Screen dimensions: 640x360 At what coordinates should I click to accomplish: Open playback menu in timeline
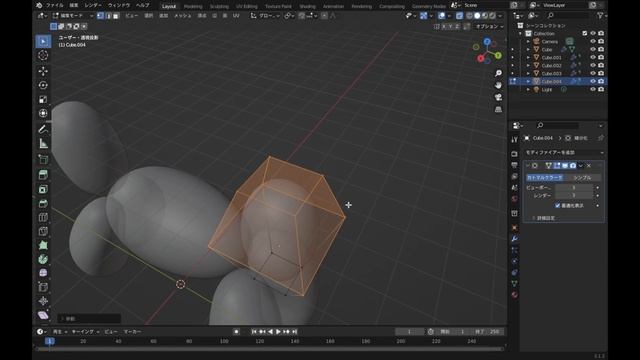point(59,331)
